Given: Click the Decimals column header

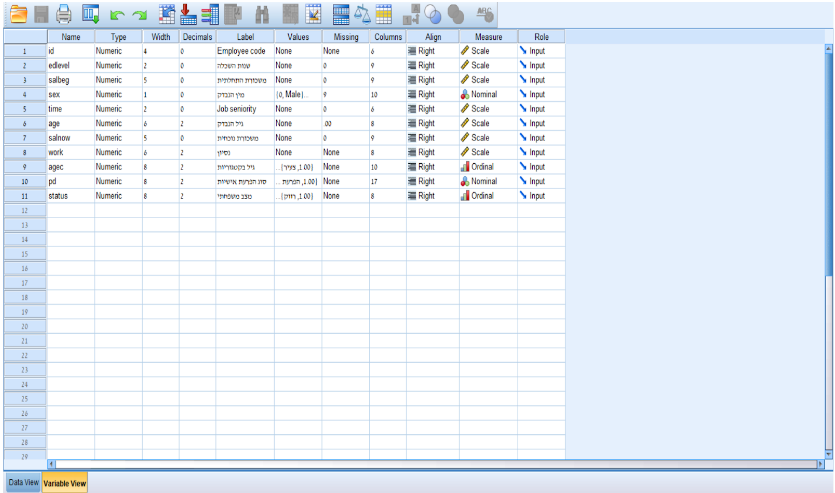Looking at the screenshot, I should point(197,37).
